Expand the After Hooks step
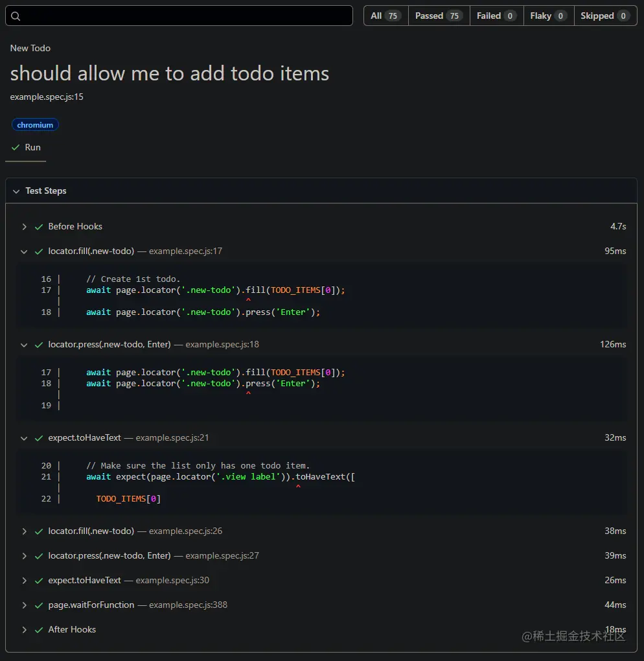 [x=24, y=630]
